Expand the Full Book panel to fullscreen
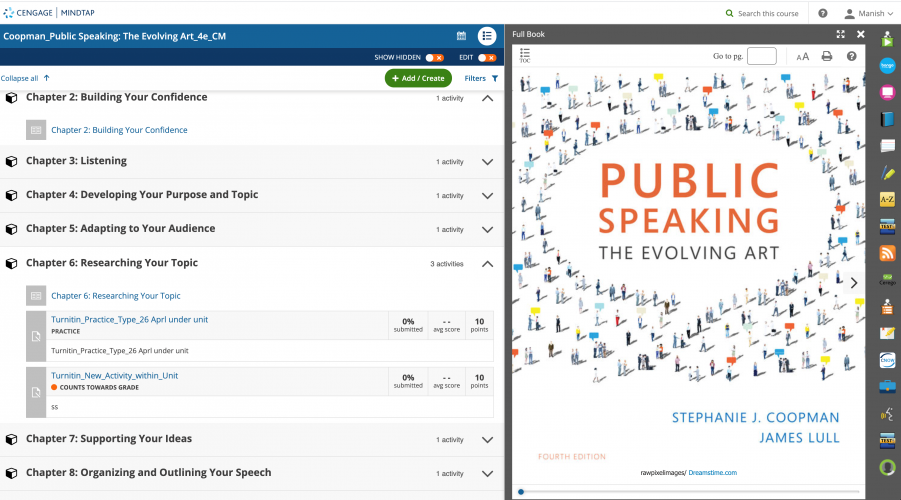The image size is (901, 500). coord(841,34)
